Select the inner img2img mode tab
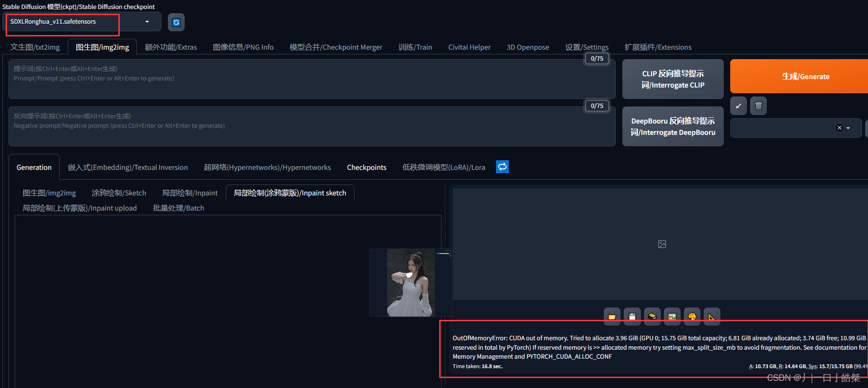Image resolution: width=868 pixels, height=388 pixels. [x=49, y=193]
